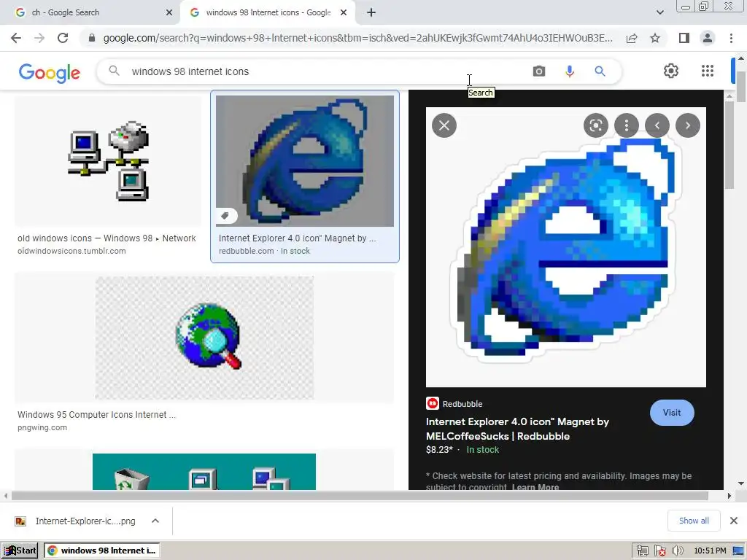Select the 'windows 98 Internet icons' tab
Viewport: 747px width, 560px height.
(267, 12)
